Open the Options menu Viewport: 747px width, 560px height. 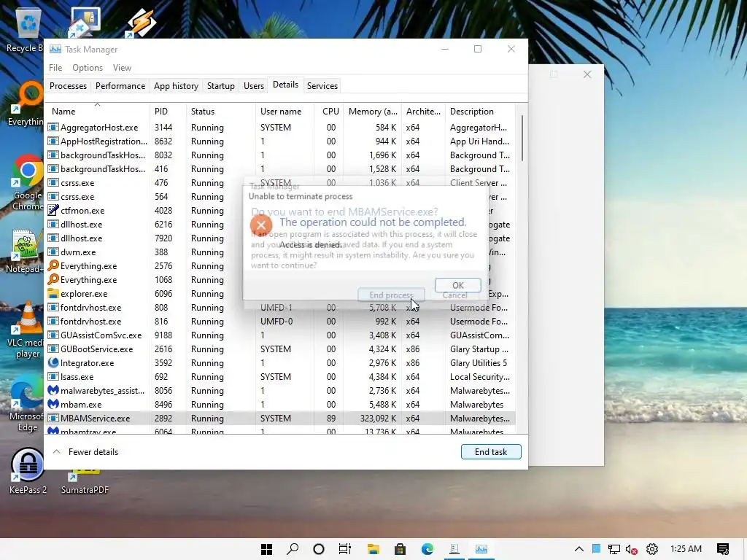pyautogui.click(x=88, y=68)
